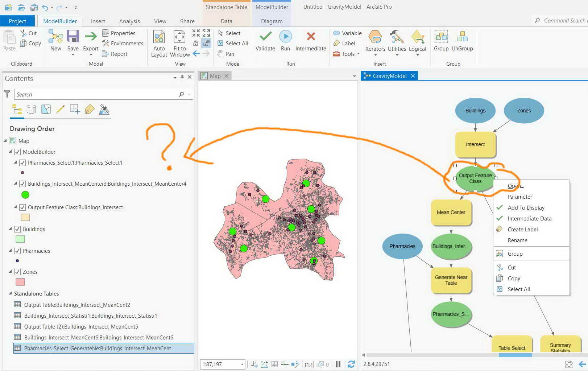This screenshot has width=588, height=371.
Task: Click the Pan mode tool
Action: pyautogui.click(x=226, y=54)
